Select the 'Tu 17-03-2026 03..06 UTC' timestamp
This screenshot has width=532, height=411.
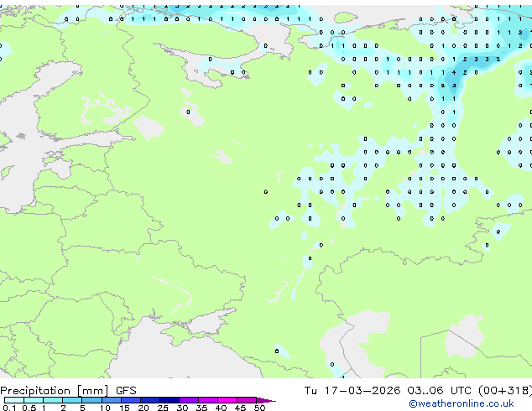389,391
